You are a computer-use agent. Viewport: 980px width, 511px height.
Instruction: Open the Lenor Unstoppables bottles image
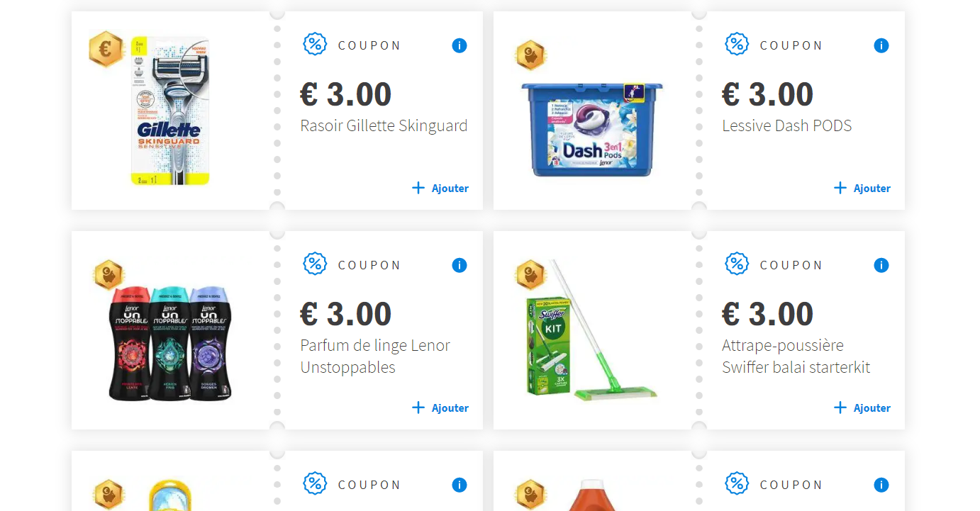(x=170, y=344)
